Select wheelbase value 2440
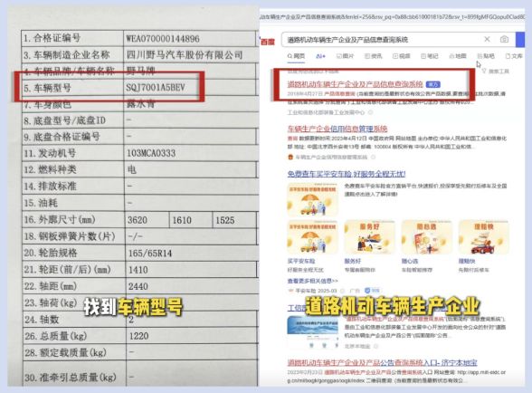Image resolution: width=532 pixels, height=393 pixels. point(138,286)
